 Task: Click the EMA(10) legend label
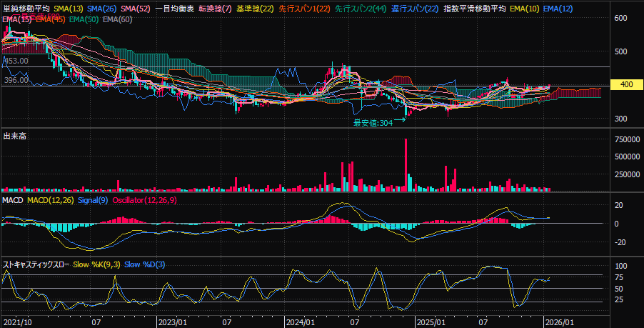(525, 9)
